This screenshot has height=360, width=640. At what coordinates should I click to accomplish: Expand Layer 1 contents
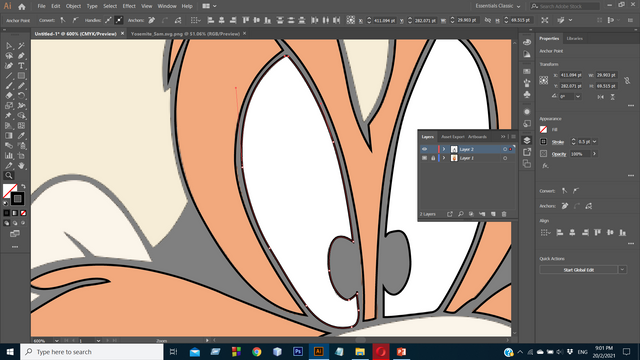coord(444,158)
